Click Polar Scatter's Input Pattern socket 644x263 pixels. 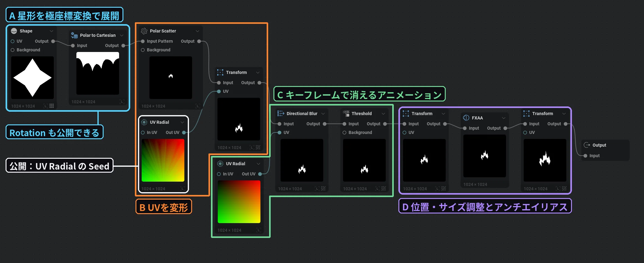(143, 41)
